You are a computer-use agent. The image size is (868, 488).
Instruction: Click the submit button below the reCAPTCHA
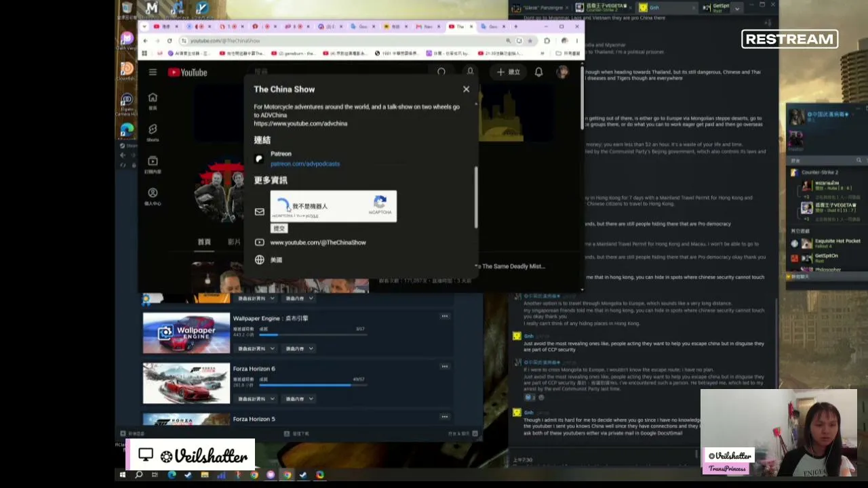click(x=279, y=228)
